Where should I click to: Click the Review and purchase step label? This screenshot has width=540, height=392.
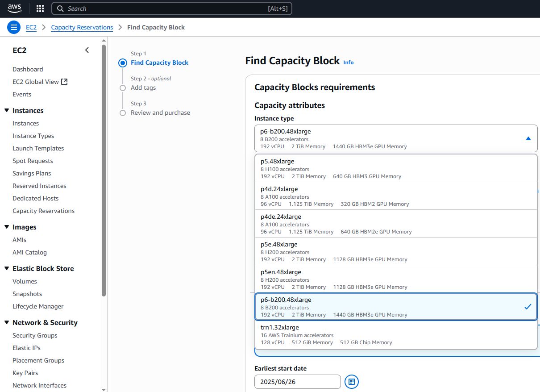160,113
